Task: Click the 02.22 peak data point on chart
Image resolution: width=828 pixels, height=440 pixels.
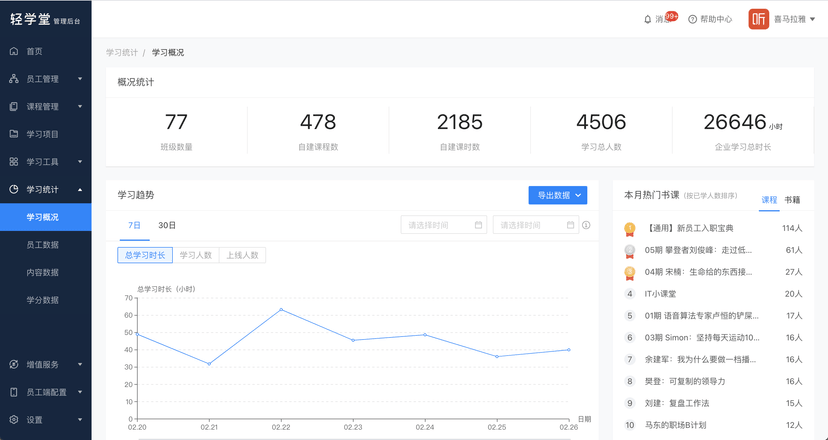Action: 281,310
